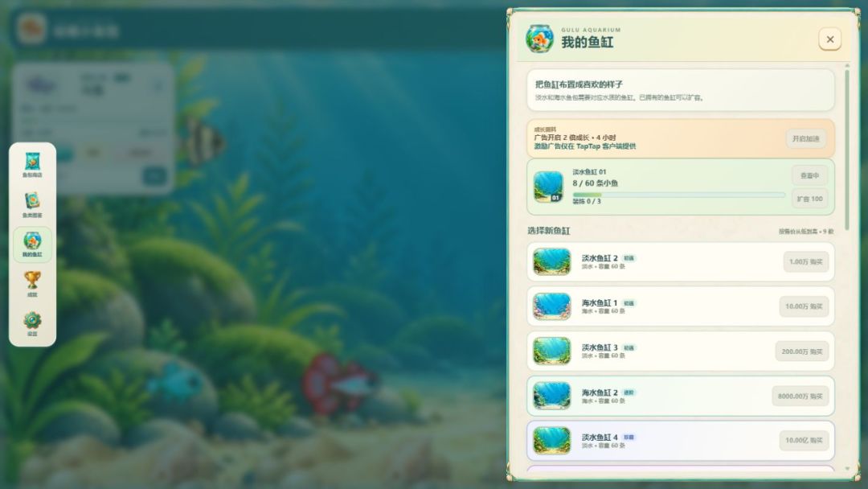The height and width of the screenshot is (489, 868).
Task: Click the 8 / 60 条小鱼 count text
Action: point(595,183)
